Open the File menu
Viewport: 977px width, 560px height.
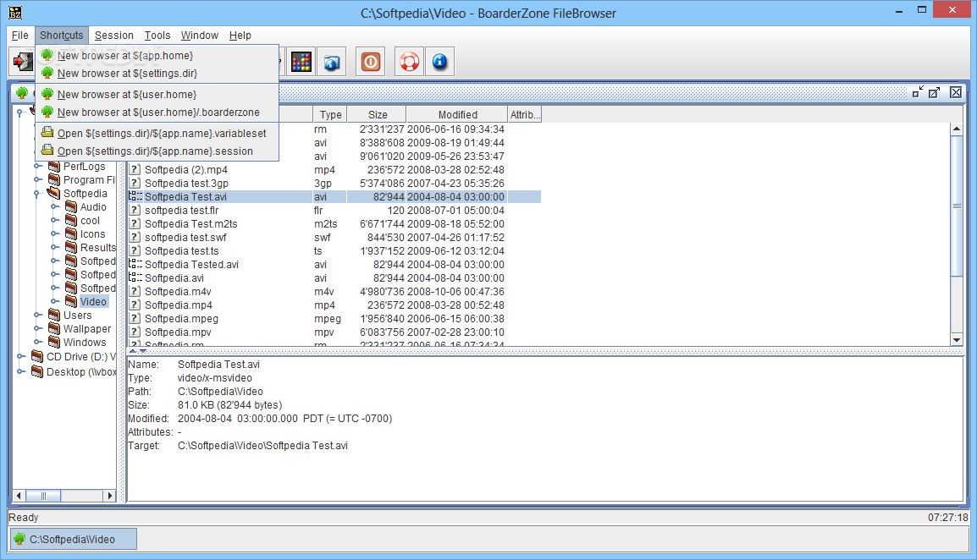20,36
